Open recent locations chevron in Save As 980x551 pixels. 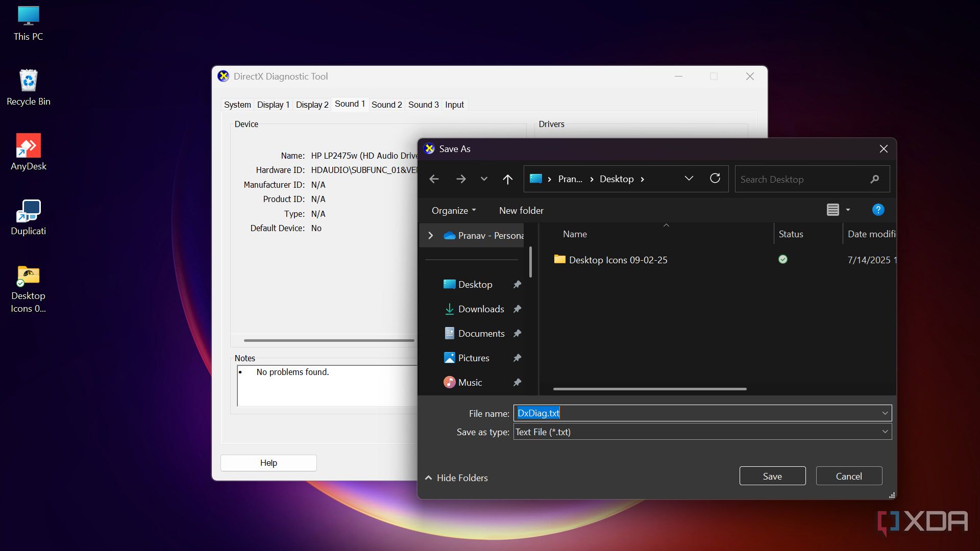click(484, 179)
